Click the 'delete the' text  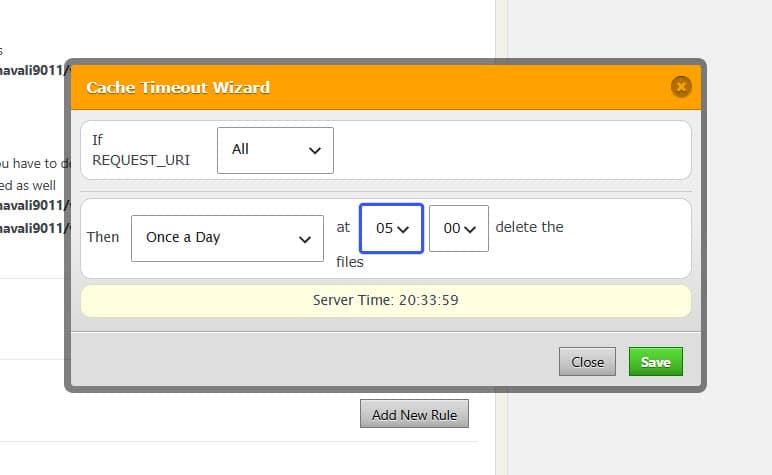(529, 227)
